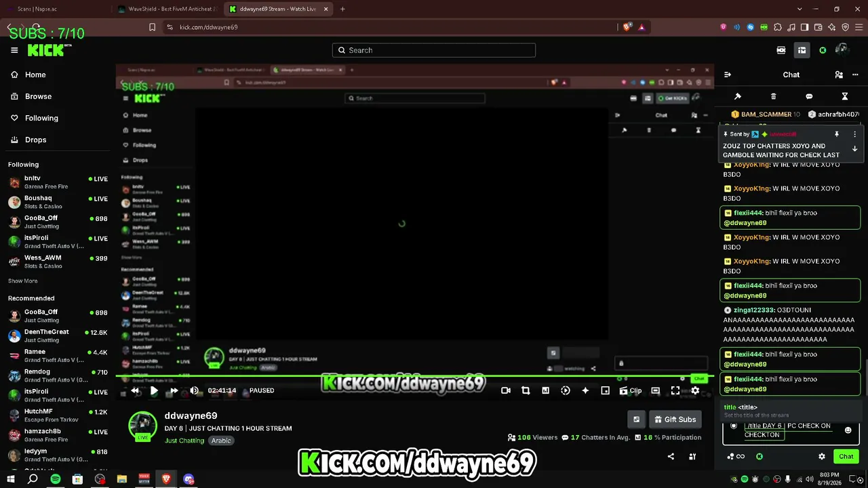Click the channel points icon below chat input

tap(736, 457)
